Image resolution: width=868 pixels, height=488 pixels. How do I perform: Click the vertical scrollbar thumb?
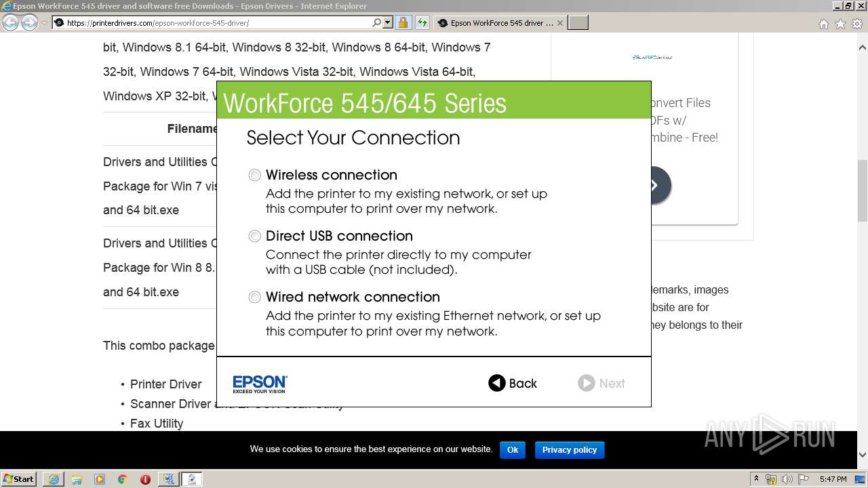(x=863, y=190)
